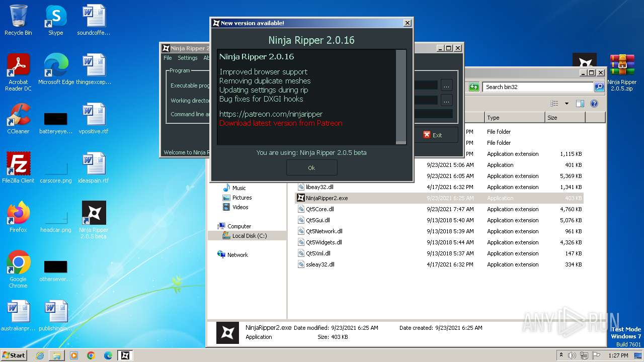Click the command line arguments field
The height and width of the screenshot is (362, 644).
433,114
